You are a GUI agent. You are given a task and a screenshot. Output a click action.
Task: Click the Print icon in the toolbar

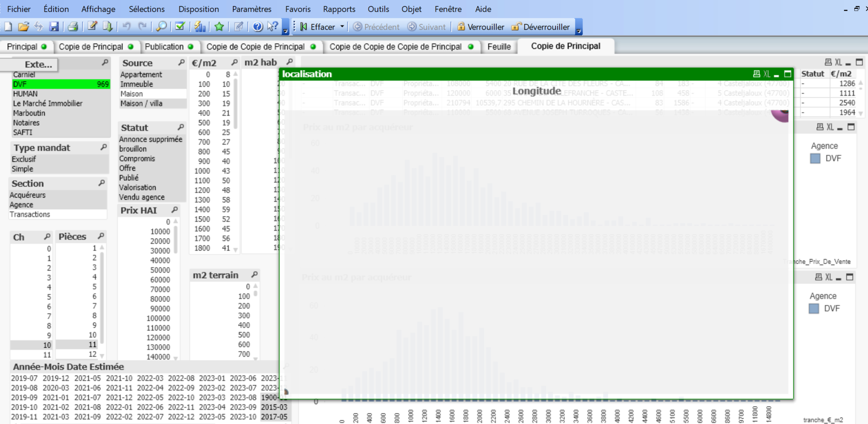pyautogui.click(x=73, y=27)
